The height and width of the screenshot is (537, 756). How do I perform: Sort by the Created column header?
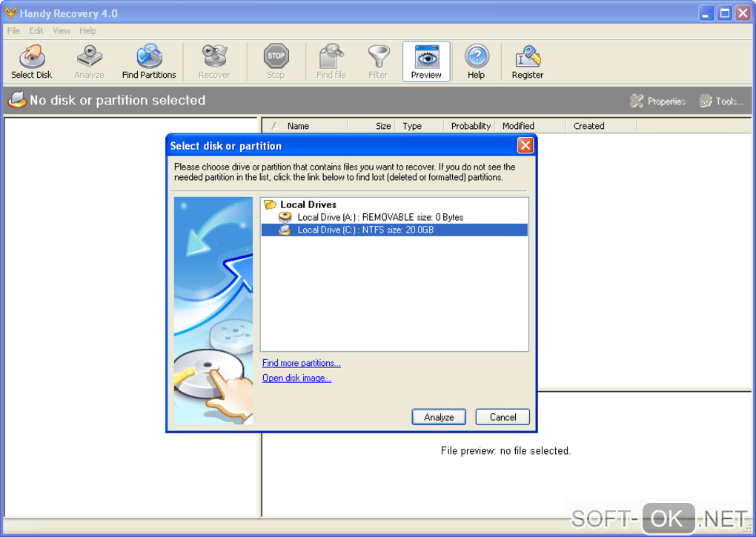click(601, 126)
